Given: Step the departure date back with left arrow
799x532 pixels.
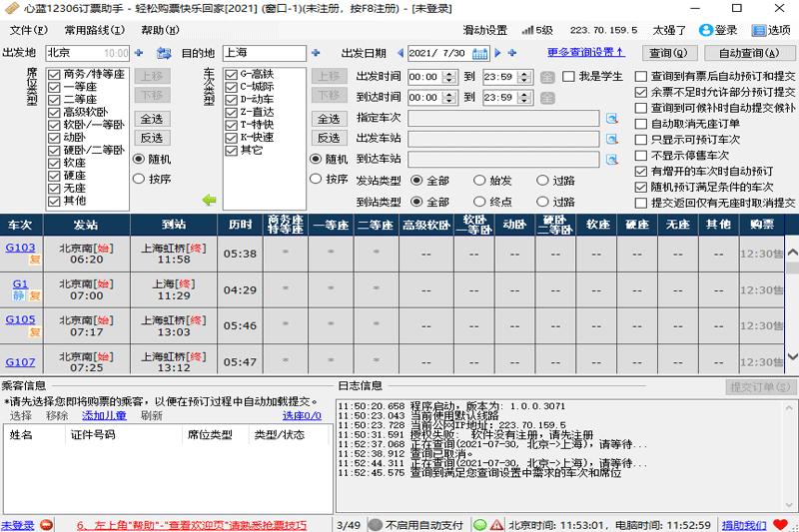Looking at the screenshot, I should (x=399, y=53).
